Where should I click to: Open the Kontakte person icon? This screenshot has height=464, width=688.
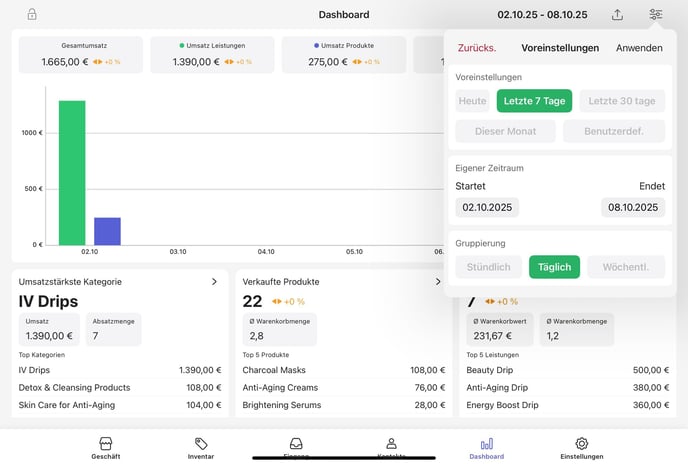(x=391, y=445)
